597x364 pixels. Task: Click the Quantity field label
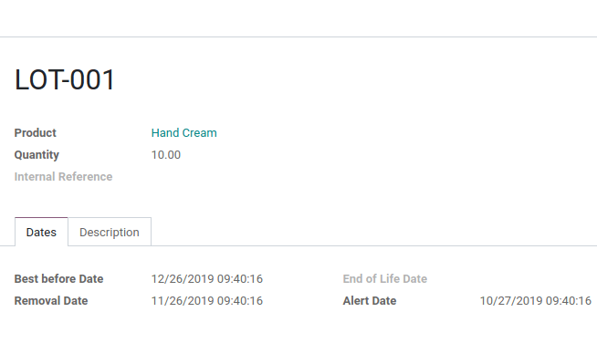pos(37,155)
